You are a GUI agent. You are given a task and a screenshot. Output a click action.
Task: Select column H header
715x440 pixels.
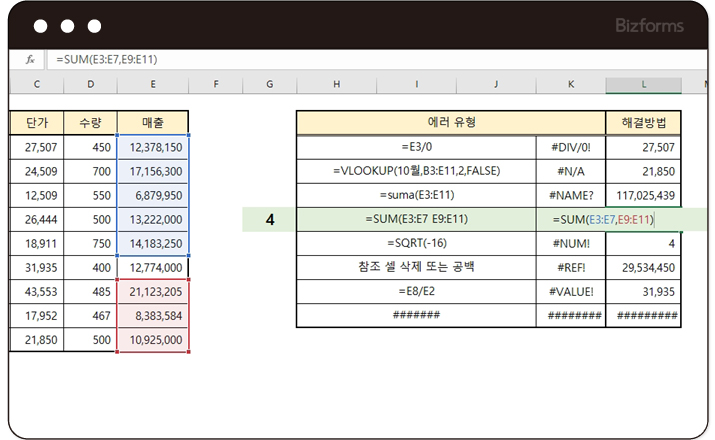pos(337,84)
